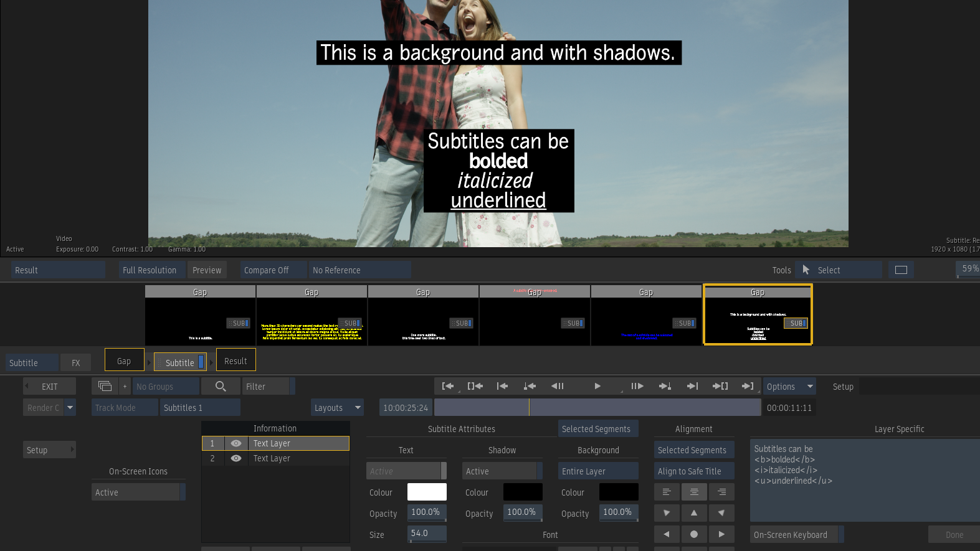The image size is (980, 551).
Task: Click the plus add group button
Action: coord(125,386)
